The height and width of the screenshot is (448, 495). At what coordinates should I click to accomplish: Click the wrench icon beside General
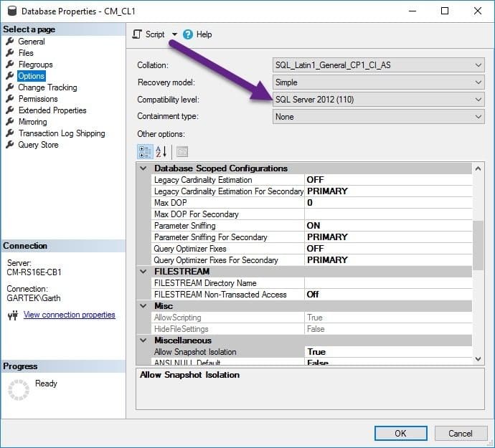pos(10,41)
